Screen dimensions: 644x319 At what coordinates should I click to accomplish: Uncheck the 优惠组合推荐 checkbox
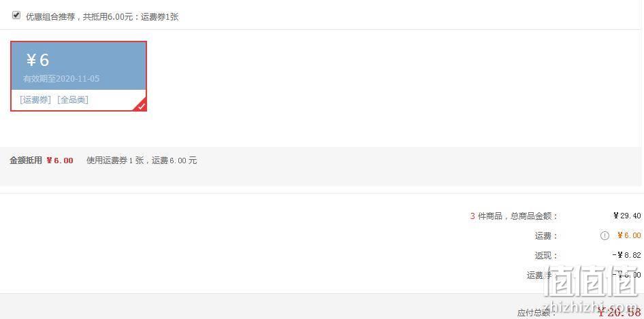pos(16,15)
